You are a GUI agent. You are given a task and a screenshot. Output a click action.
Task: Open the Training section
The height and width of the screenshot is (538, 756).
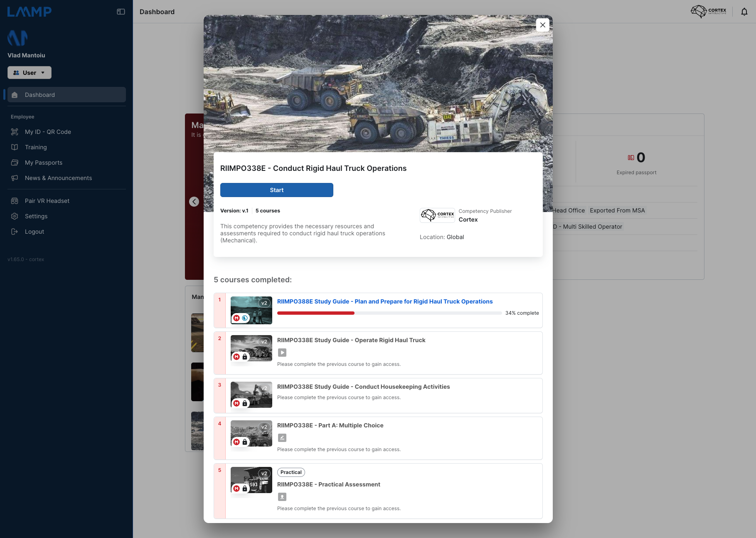coord(66,147)
